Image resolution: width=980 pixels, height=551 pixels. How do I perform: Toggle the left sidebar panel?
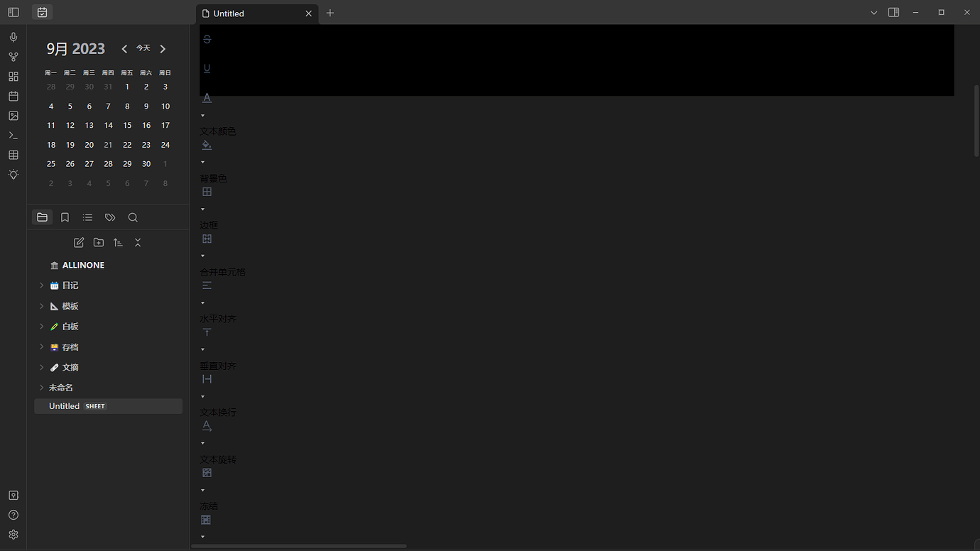(13, 13)
